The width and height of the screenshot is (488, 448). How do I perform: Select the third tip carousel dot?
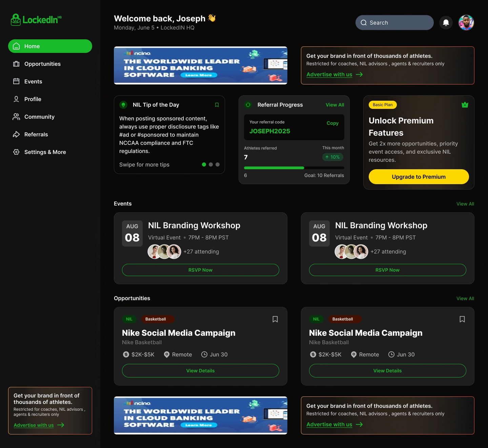click(x=218, y=164)
